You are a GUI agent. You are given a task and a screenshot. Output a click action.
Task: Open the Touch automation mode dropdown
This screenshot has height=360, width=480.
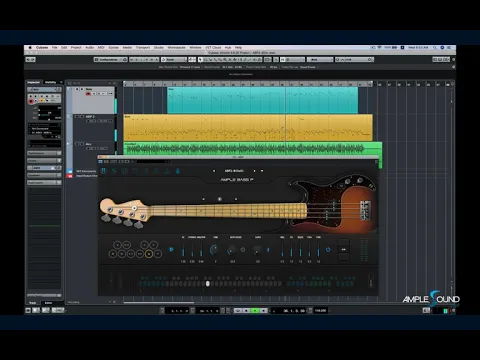tap(174, 60)
